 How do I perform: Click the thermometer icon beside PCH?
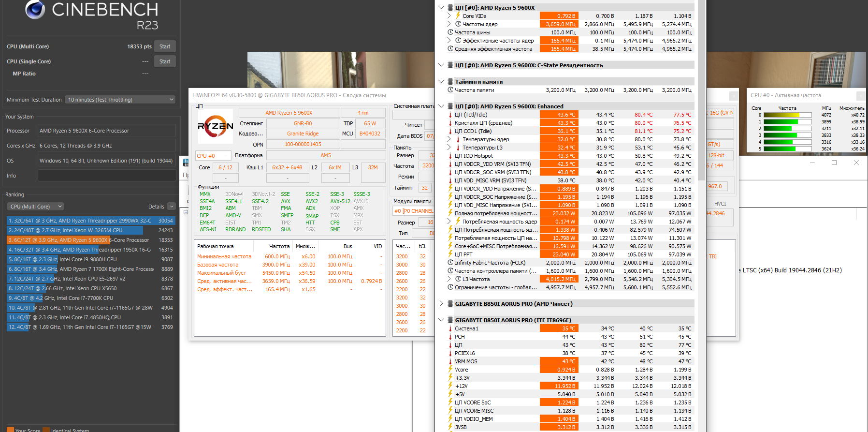[450, 337]
